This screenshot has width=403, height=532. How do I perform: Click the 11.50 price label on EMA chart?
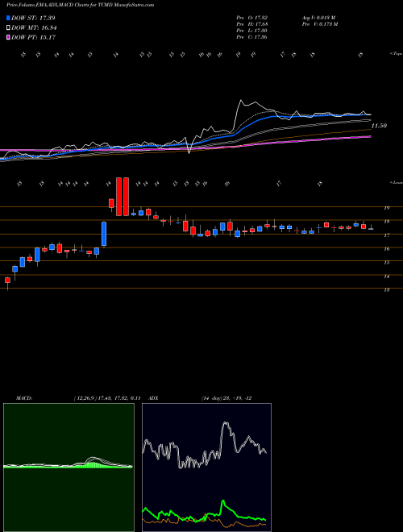pyautogui.click(x=379, y=126)
